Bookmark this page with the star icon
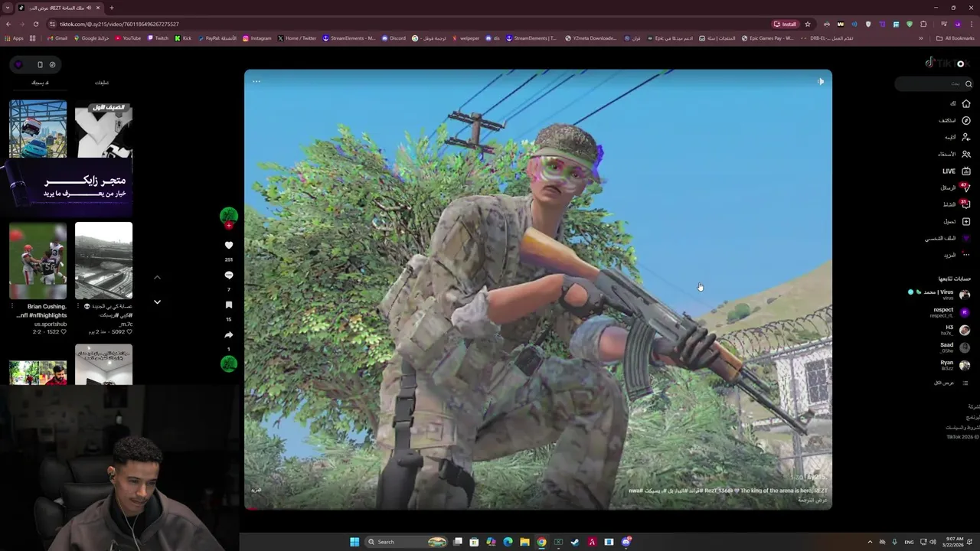980x551 pixels. pyautogui.click(x=807, y=24)
